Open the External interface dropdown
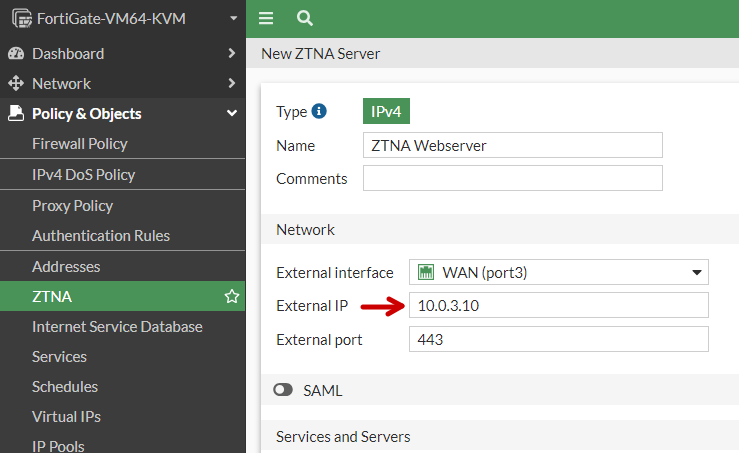Screen dimensions: 739x453 558,272
